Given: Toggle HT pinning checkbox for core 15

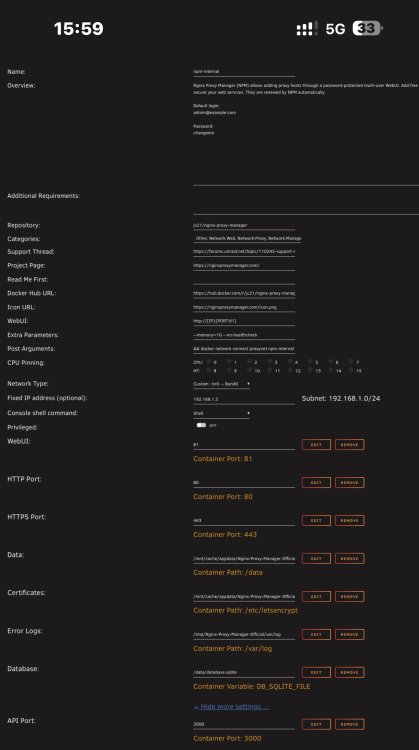Looking at the screenshot, I should (x=351, y=370).
